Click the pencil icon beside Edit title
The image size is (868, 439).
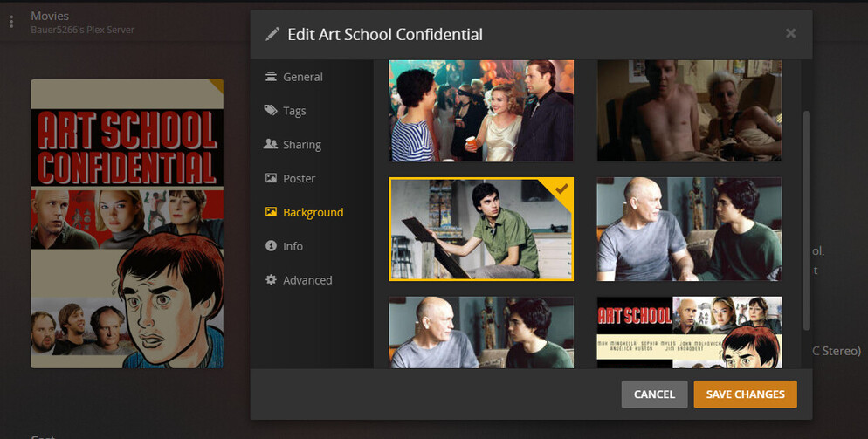click(272, 34)
